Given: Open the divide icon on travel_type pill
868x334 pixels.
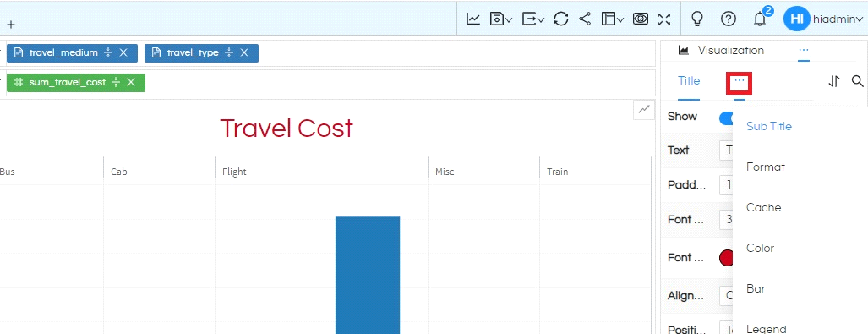Looking at the screenshot, I should [x=229, y=52].
